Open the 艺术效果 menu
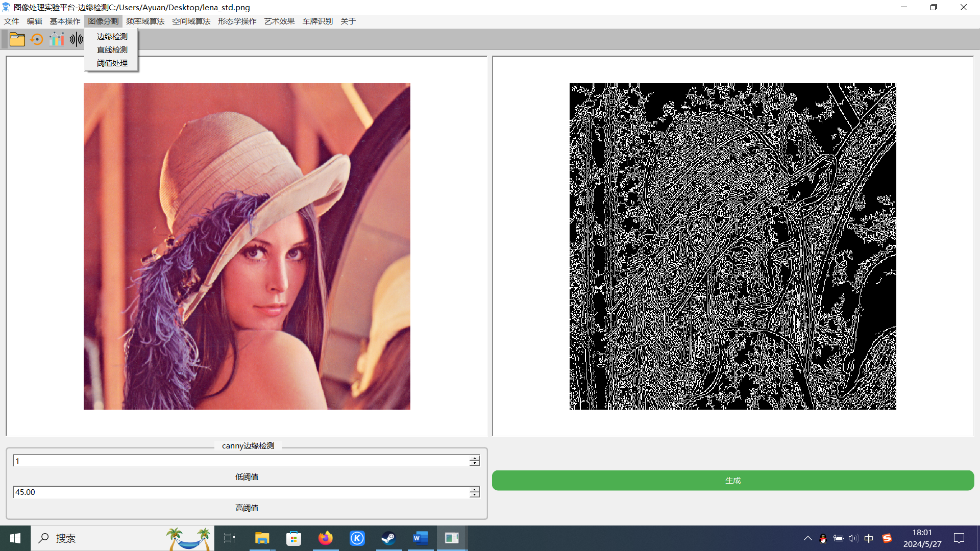 279,21
